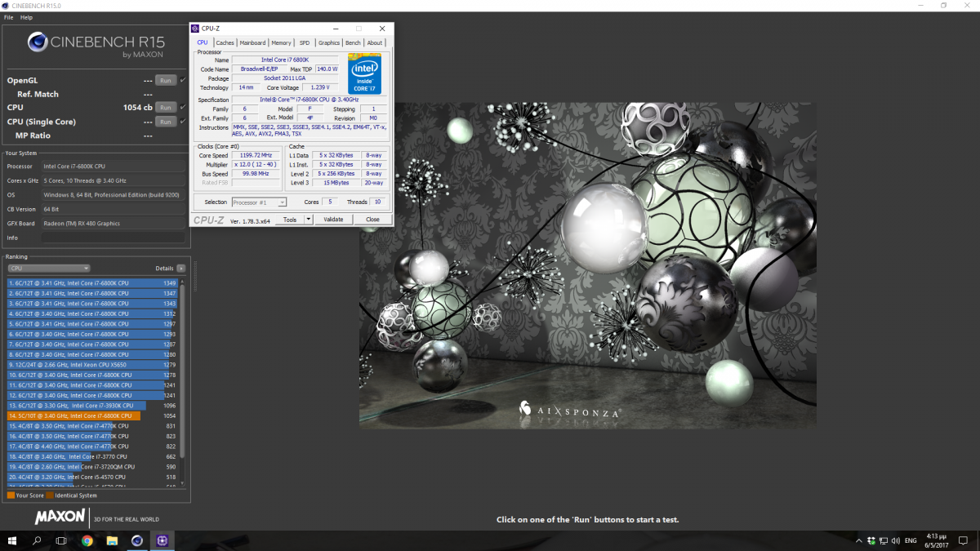Screen dimensions: 980x551
Task: Open the Tools dropdown arrow in CPU-Z
Action: pyautogui.click(x=309, y=220)
